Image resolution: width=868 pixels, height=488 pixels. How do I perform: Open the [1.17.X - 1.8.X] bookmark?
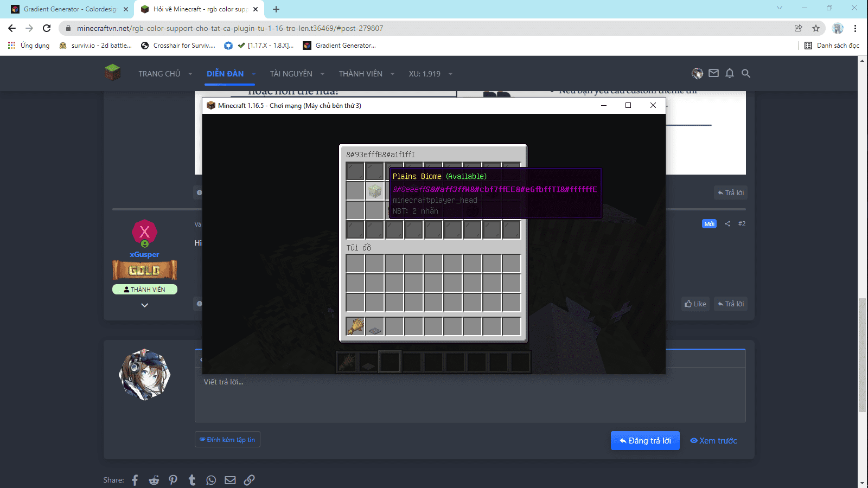pos(259,46)
